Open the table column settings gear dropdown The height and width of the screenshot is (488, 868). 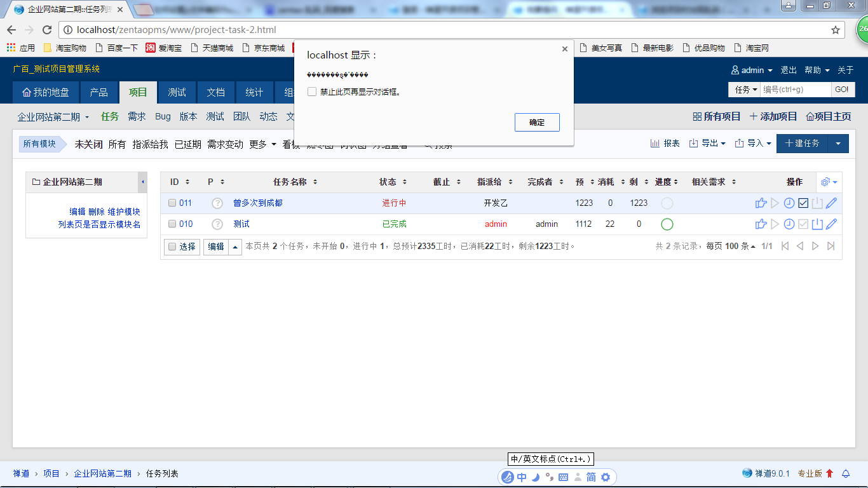829,182
